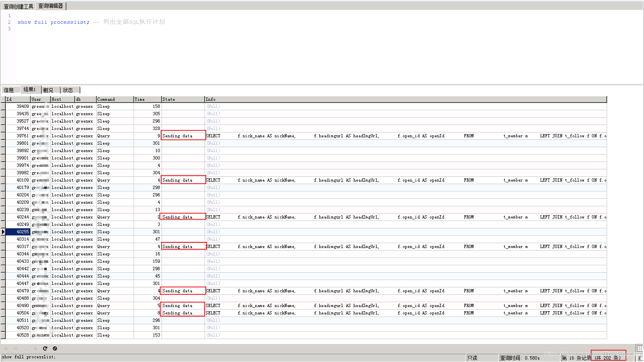Click the refresh results arrow icon

tap(45, 348)
